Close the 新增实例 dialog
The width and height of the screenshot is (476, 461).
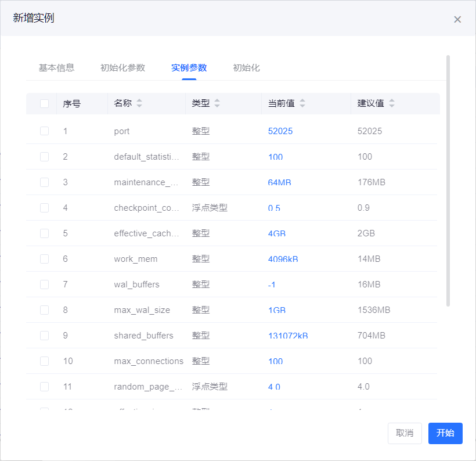tap(457, 19)
